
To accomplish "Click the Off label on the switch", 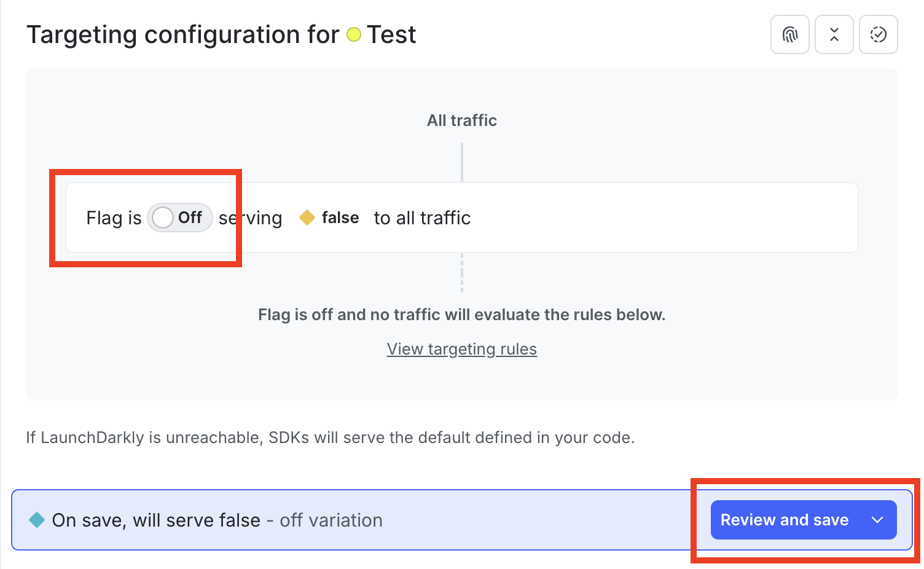I will point(190,217).
